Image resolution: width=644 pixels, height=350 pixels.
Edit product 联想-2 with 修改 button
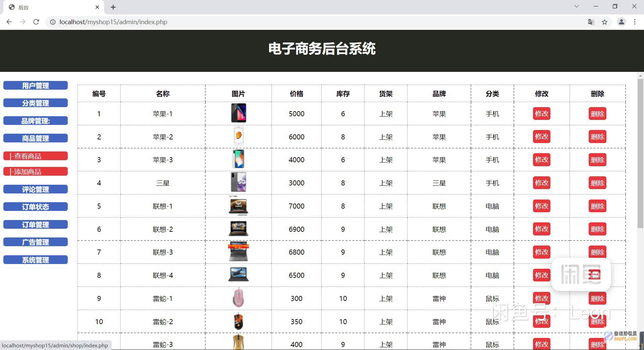[541, 229]
